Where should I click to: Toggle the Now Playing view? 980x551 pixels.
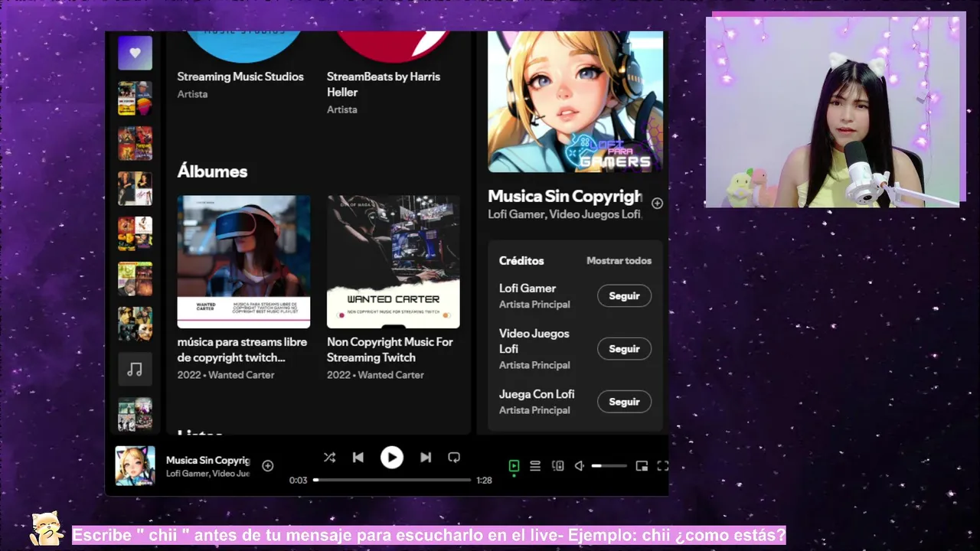pyautogui.click(x=514, y=465)
